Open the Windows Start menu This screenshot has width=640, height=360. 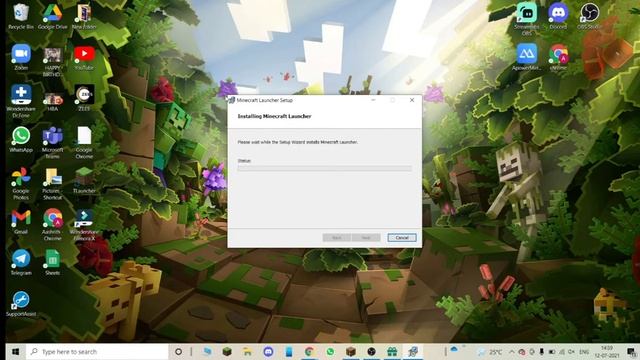16,351
